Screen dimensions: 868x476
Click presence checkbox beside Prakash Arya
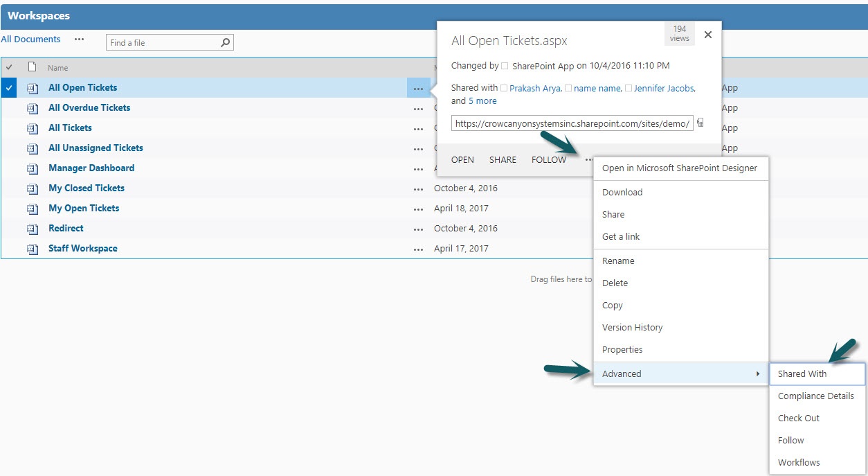[x=504, y=88]
